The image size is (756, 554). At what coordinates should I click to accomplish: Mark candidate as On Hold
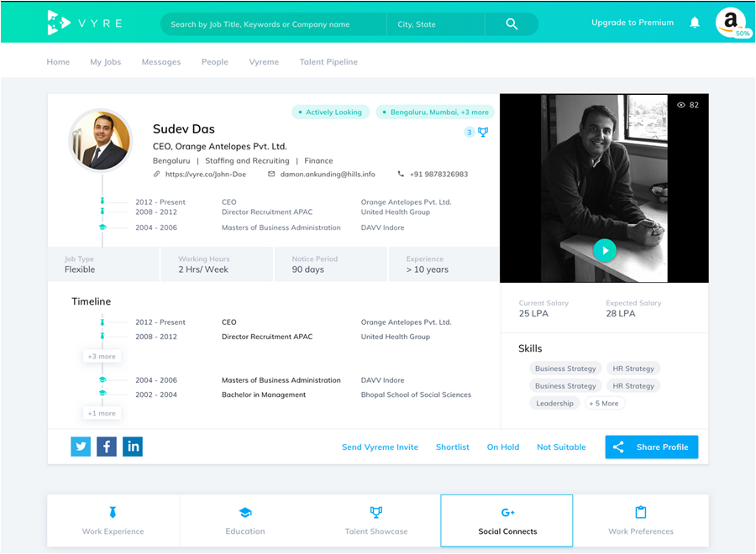tap(503, 447)
